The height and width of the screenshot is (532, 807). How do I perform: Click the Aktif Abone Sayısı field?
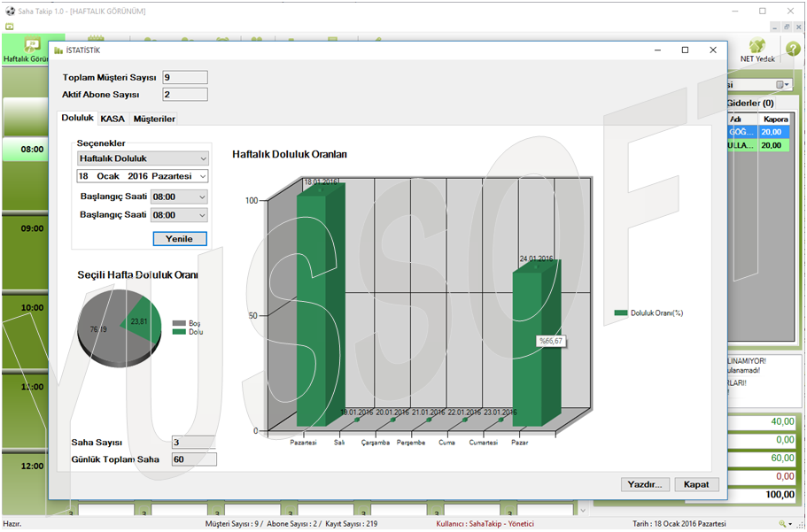pyautogui.click(x=185, y=95)
